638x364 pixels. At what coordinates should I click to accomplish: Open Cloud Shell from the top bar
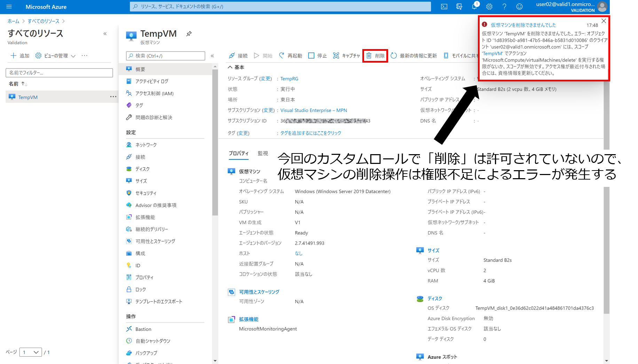click(444, 7)
